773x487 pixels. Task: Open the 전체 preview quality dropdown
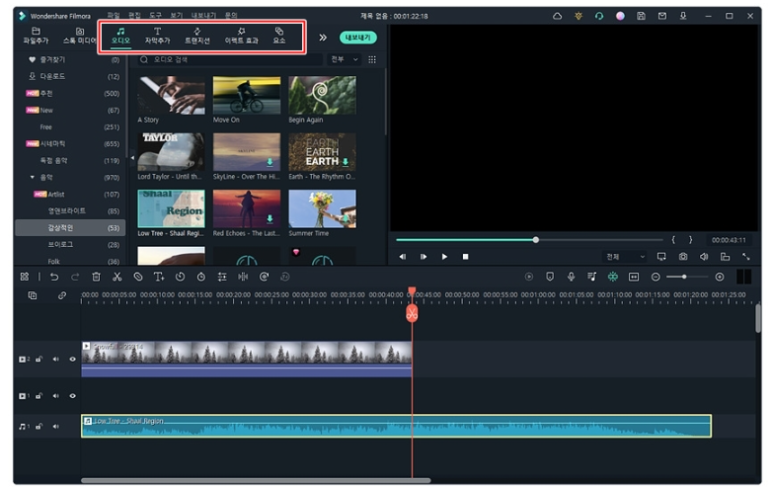pos(625,257)
